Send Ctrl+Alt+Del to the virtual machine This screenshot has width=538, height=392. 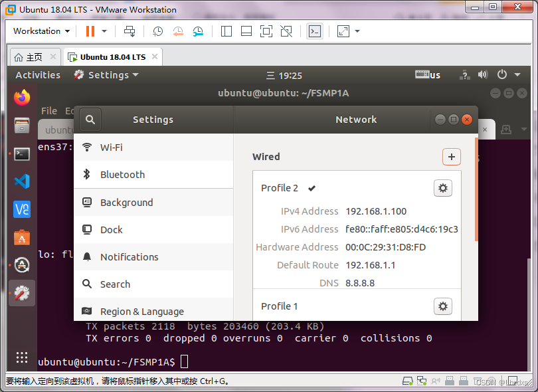pos(130,31)
